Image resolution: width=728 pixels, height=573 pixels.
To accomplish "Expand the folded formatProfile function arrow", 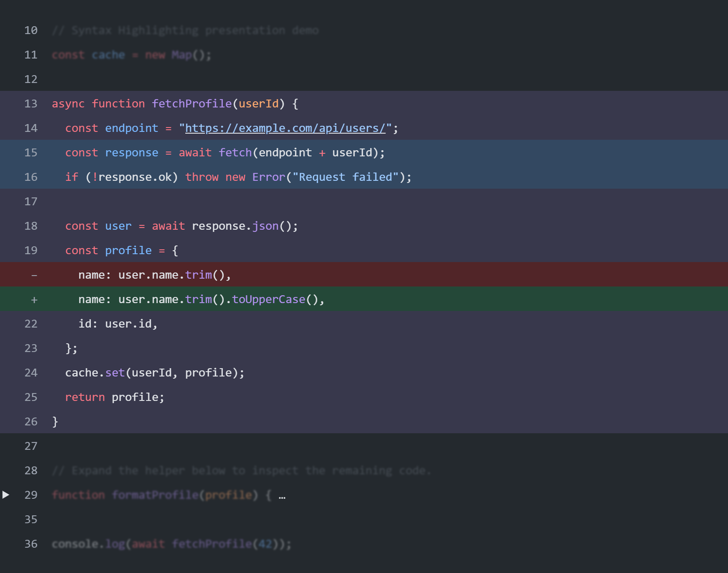I will (6, 495).
